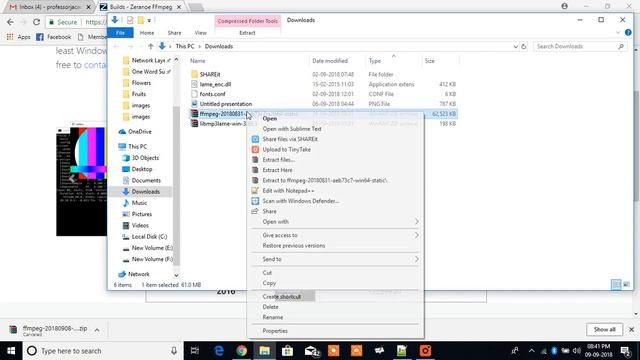Switch to details view button
This screenshot has width=640, height=360.
616,284
